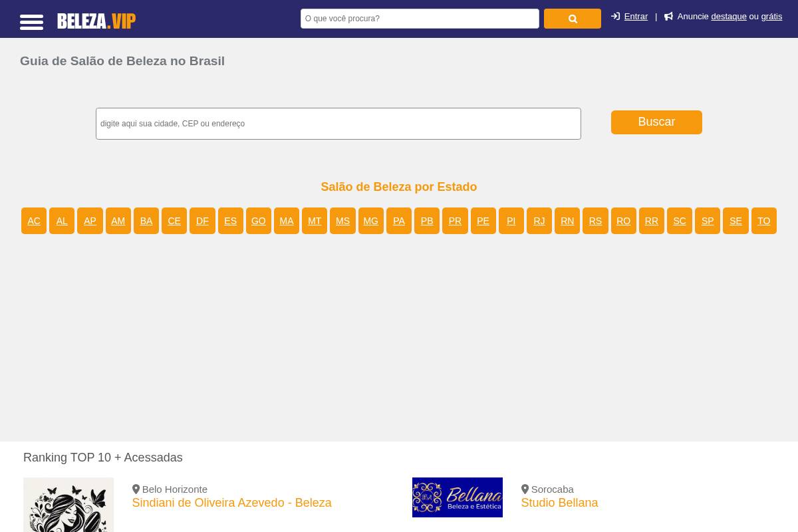Image resolution: width=798 pixels, height=532 pixels.
Task: Click the megaphone icon next to Anuncie
Action: coord(669,16)
